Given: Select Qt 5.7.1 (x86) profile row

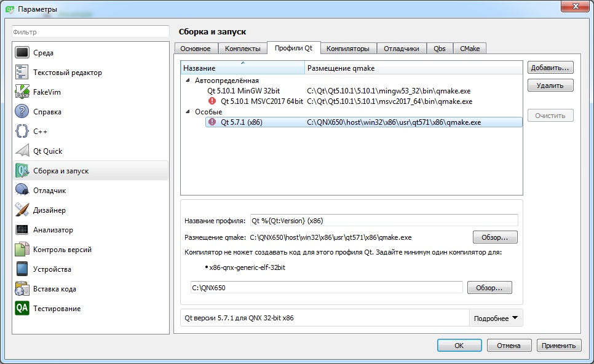Looking at the screenshot, I should click(x=363, y=122).
